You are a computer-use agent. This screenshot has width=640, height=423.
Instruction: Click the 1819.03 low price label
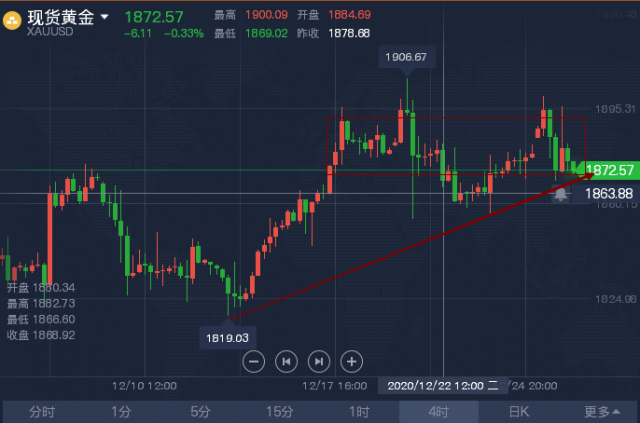click(x=227, y=338)
